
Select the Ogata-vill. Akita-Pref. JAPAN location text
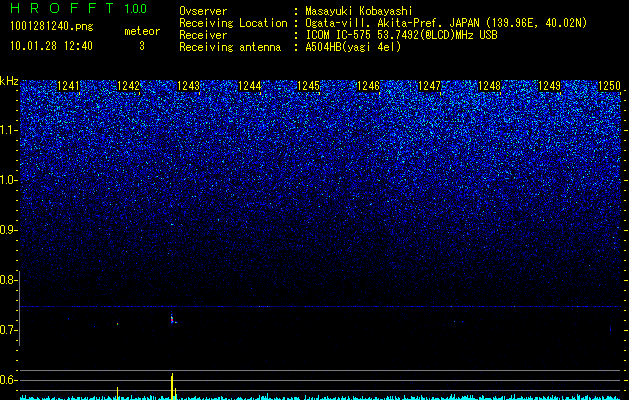(x=446, y=23)
